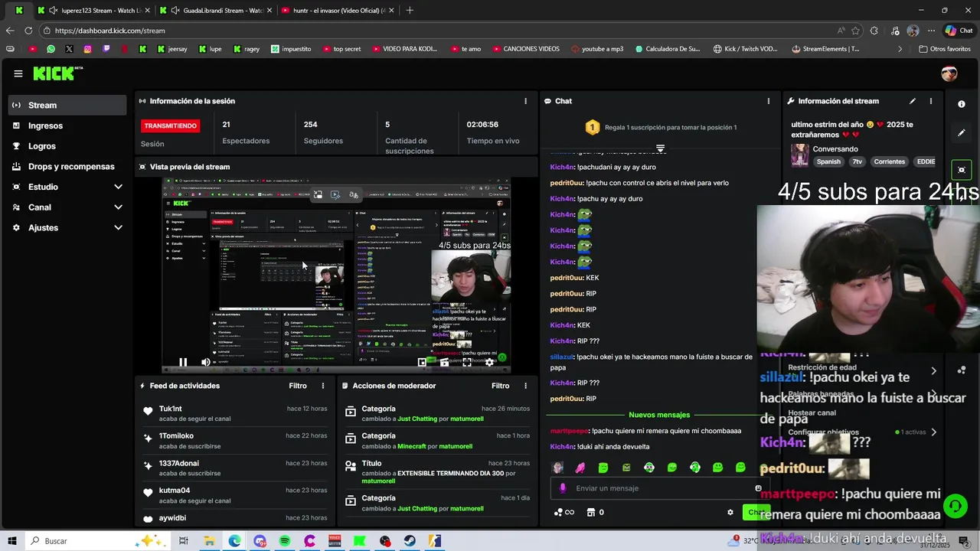Expand the Canal sidebar section
The image size is (980, 551).
pyautogui.click(x=67, y=207)
